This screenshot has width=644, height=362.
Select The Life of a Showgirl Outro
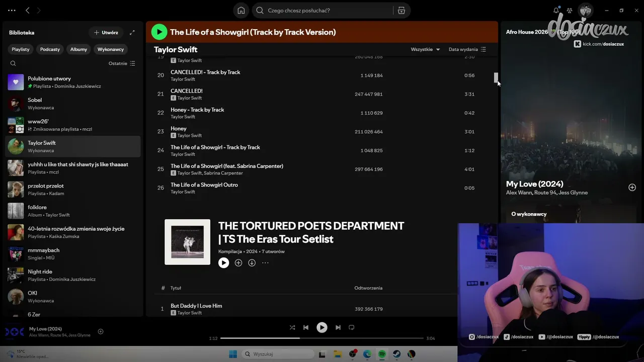pos(204,185)
